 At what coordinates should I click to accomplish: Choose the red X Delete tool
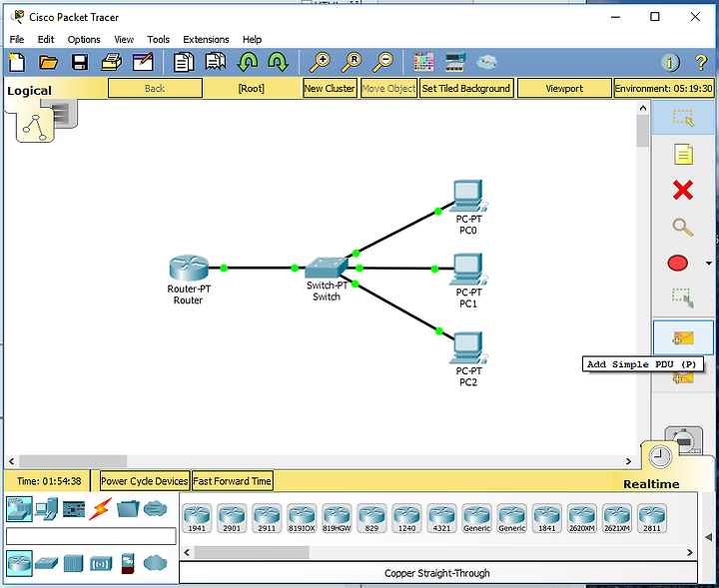(683, 191)
